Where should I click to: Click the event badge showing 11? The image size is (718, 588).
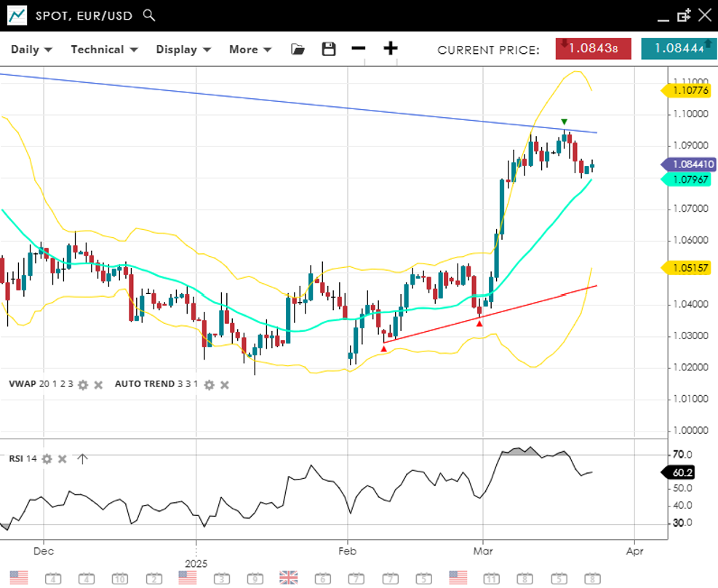pyautogui.click(x=492, y=579)
